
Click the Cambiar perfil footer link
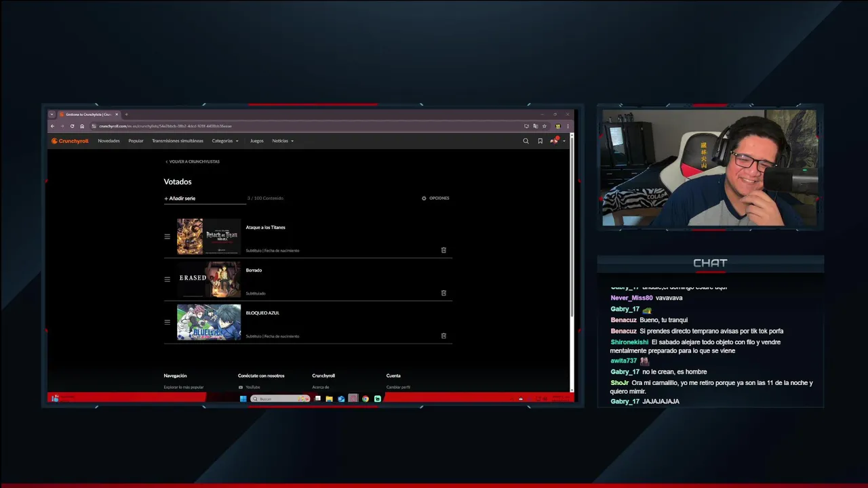[x=398, y=387]
